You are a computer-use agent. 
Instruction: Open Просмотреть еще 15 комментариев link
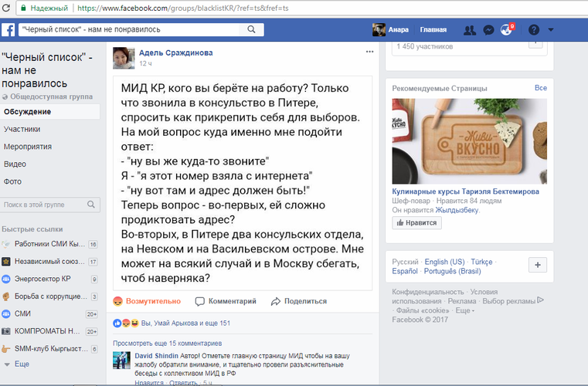[167, 344]
